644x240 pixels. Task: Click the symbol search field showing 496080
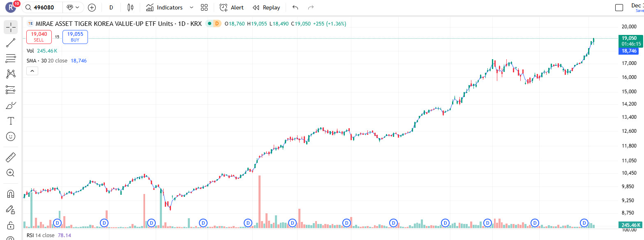tap(42, 7)
